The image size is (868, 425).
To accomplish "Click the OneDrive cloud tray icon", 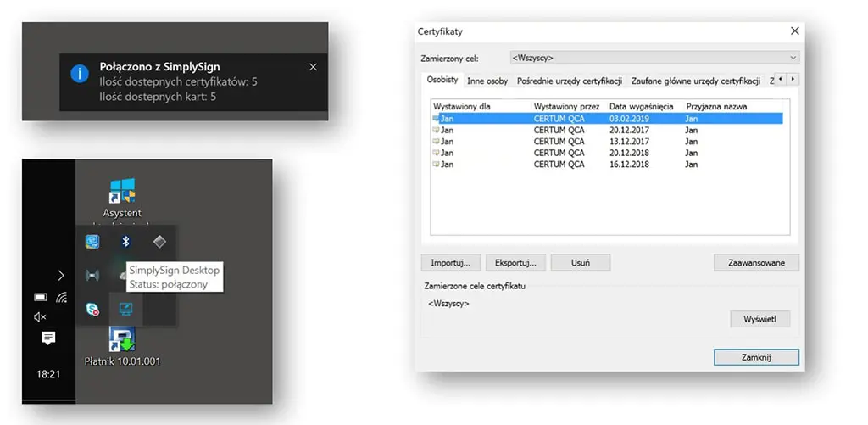I will click(x=123, y=276).
